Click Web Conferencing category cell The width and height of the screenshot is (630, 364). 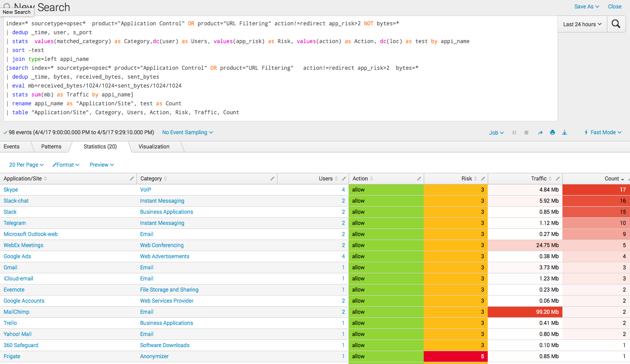(x=162, y=245)
